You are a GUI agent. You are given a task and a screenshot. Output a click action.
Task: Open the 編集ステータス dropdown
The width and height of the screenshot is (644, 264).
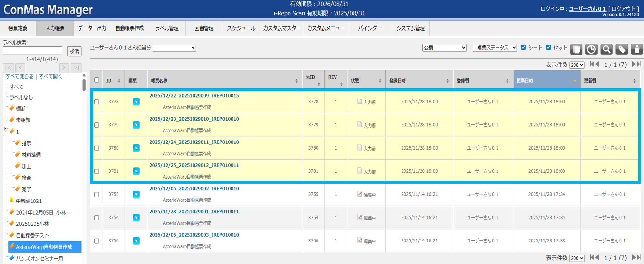pyautogui.click(x=495, y=48)
